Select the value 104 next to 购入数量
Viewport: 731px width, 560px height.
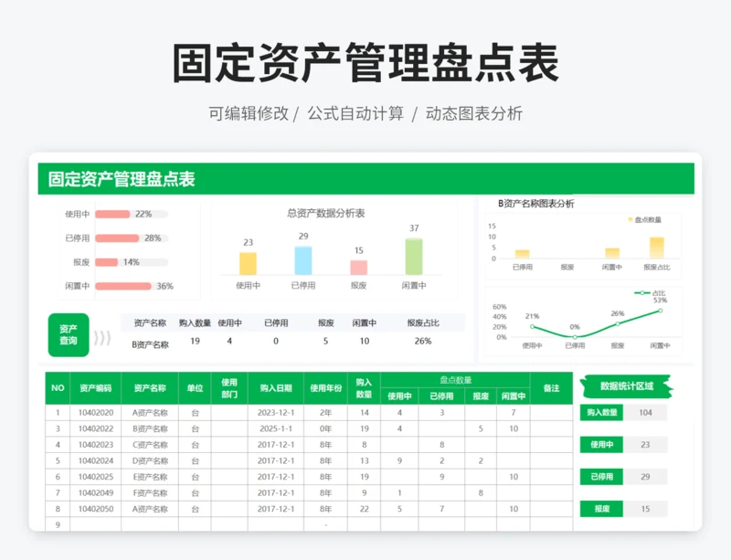[x=645, y=413]
